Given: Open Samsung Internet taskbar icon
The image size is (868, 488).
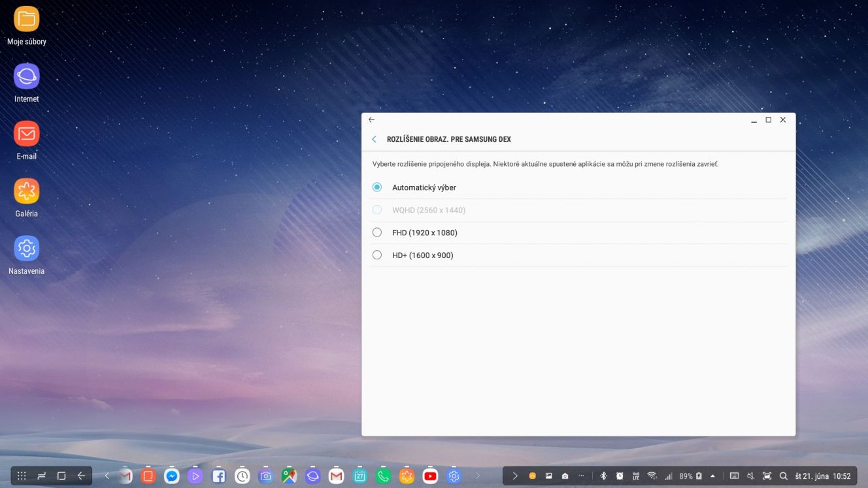Looking at the screenshot, I should point(313,476).
